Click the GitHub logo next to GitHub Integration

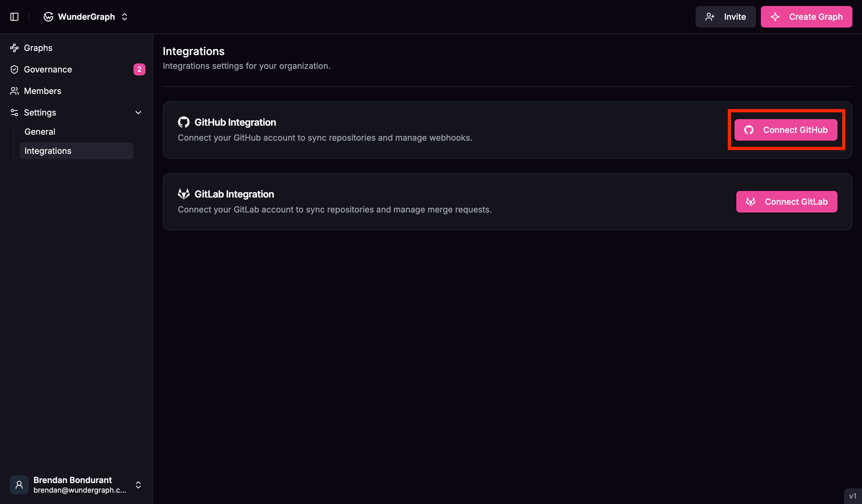point(184,122)
